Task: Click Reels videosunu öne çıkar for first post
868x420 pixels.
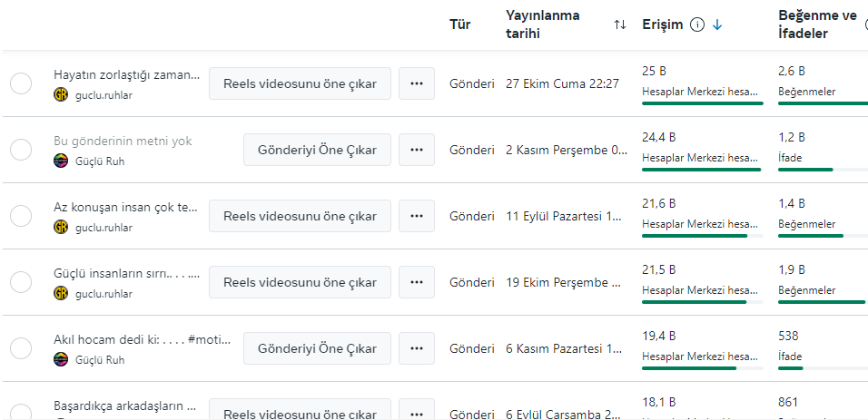Action: (x=300, y=83)
